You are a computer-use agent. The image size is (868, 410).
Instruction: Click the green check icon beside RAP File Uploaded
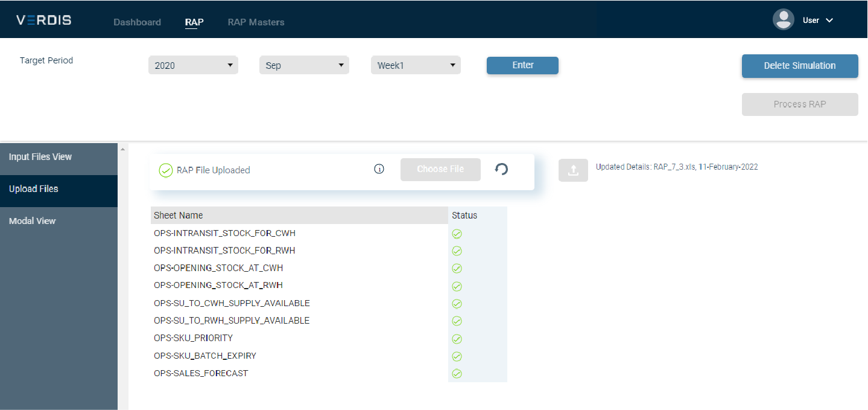pos(166,170)
